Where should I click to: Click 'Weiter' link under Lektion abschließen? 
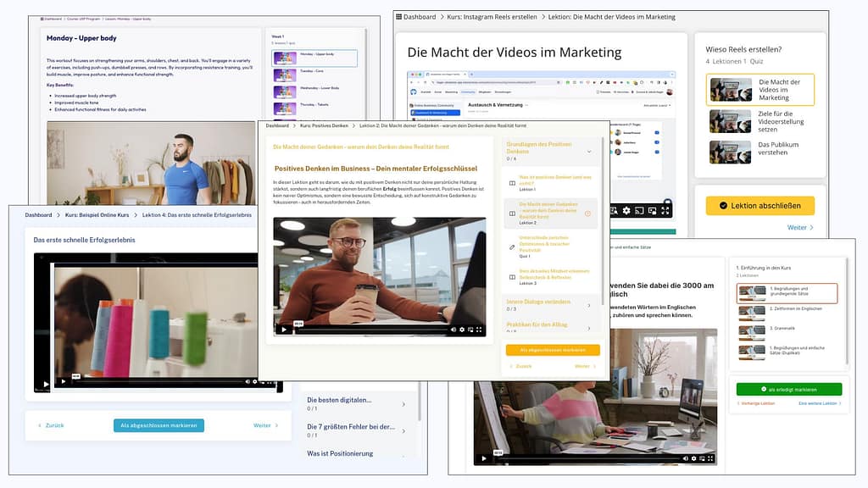800,228
